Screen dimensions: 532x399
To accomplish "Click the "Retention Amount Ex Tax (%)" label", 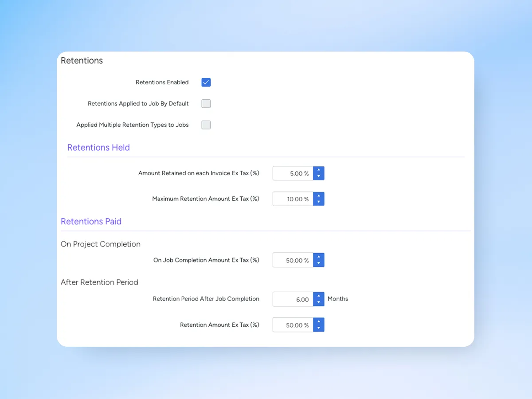I will (219, 325).
